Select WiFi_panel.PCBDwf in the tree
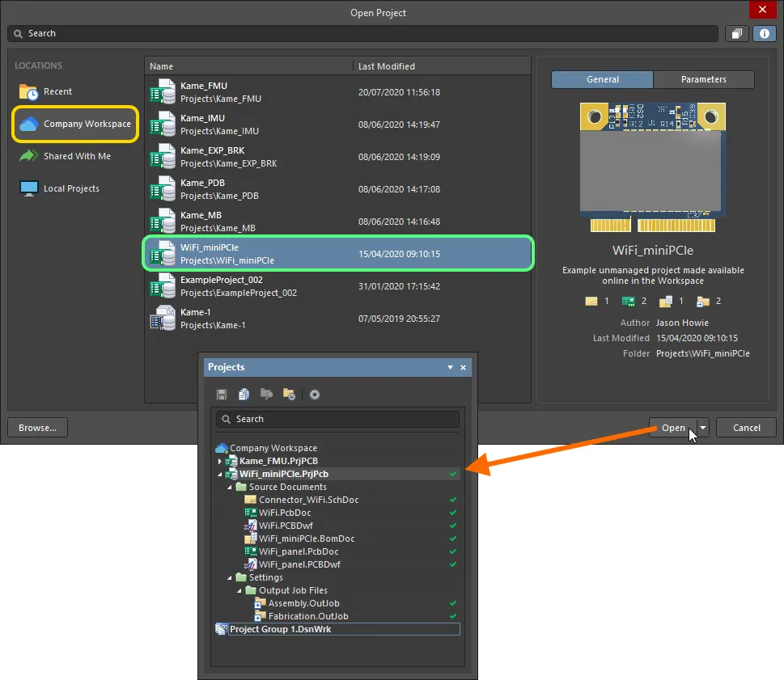Image resolution: width=784 pixels, height=680 pixels. (299, 564)
